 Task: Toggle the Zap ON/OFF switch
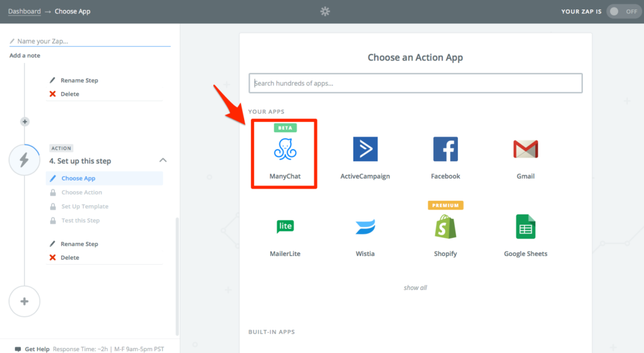coord(623,11)
